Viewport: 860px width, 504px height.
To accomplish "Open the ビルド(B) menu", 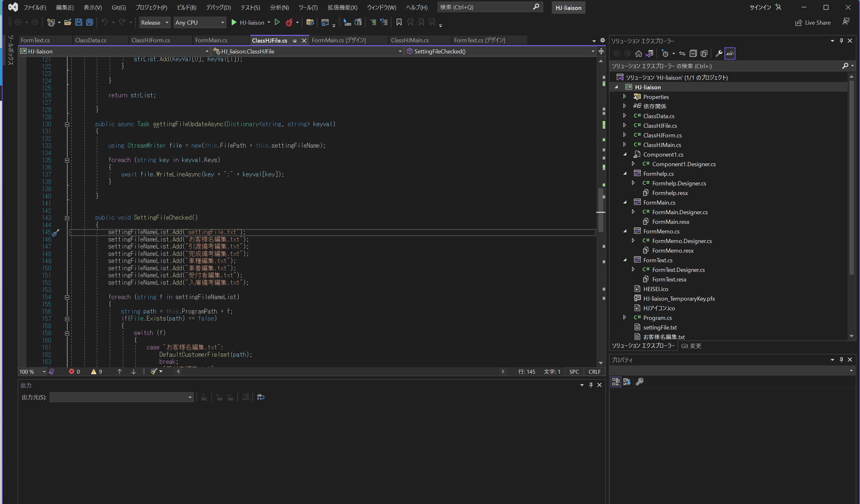I will (186, 7).
